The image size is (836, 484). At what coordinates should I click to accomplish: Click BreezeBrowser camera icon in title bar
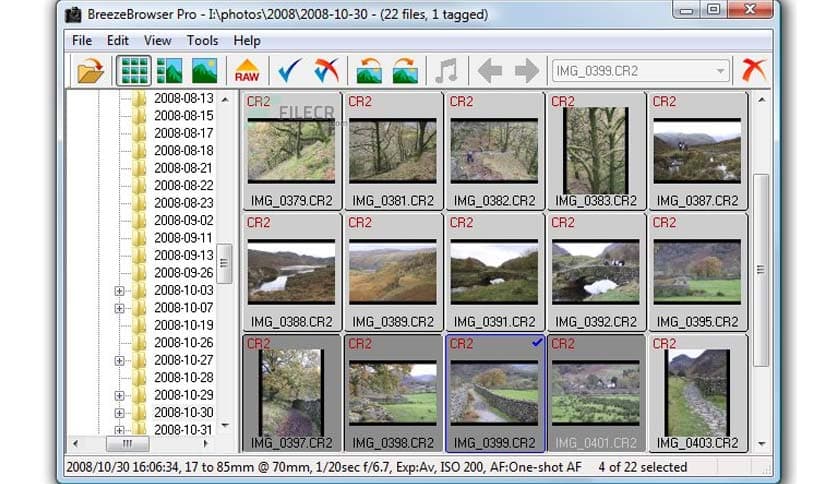(x=73, y=14)
